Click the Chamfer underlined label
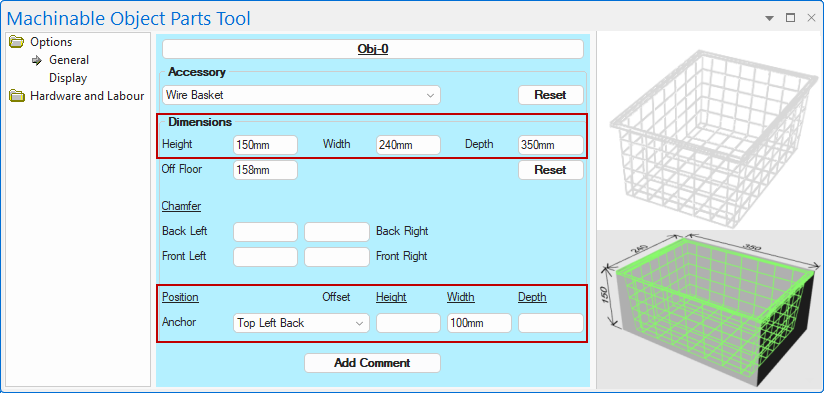Screen dimensions: 824x393 (x=181, y=206)
